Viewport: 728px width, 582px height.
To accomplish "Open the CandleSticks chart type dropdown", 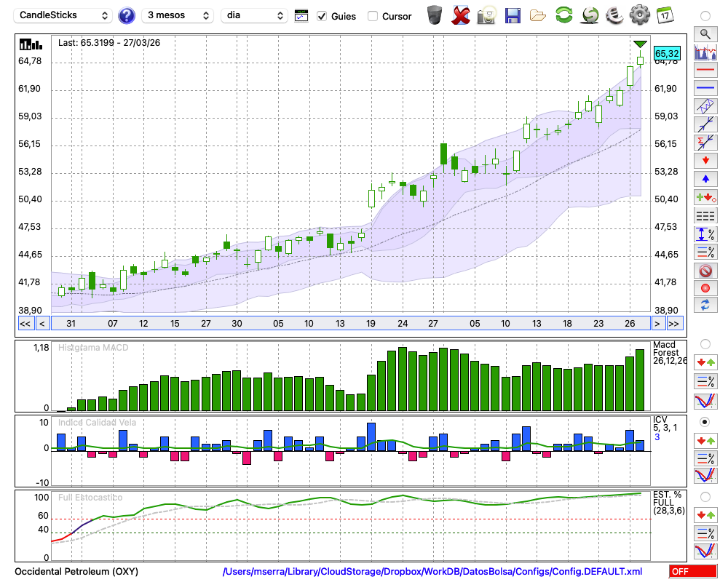I will 64,15.
